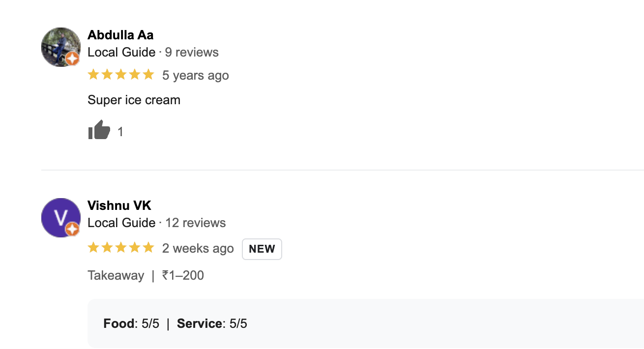Click the NEW badge on Vishnu's review

(262, 249)
